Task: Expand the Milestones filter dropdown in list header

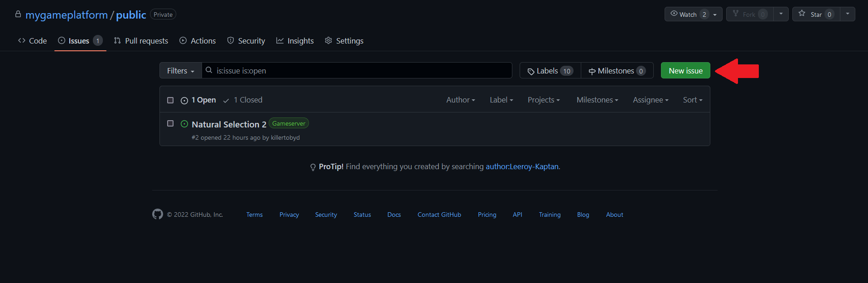Action: 597,100
